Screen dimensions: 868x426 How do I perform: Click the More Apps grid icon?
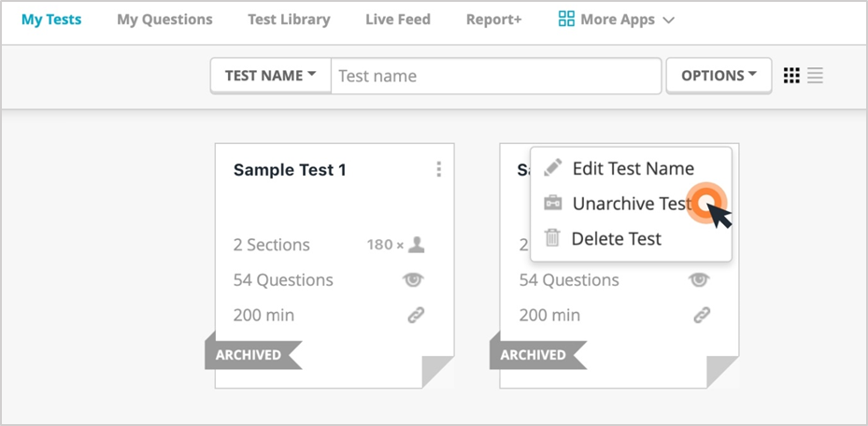566,20
